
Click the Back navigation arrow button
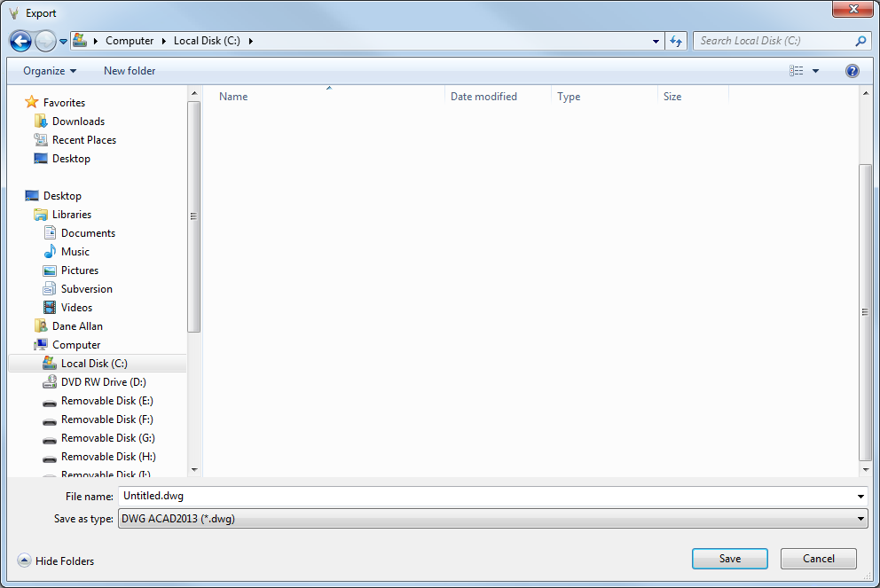(20, 41)
